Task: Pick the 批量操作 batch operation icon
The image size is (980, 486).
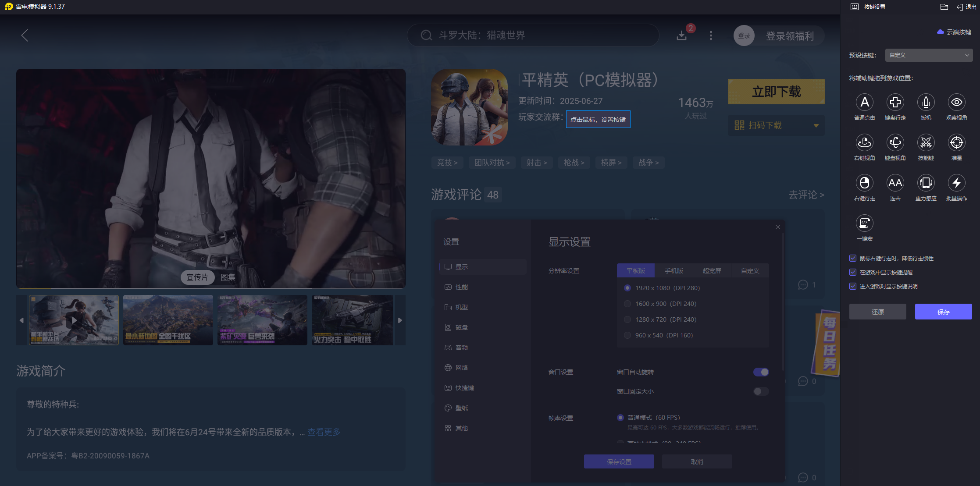Action: click(x=957, y=183)
